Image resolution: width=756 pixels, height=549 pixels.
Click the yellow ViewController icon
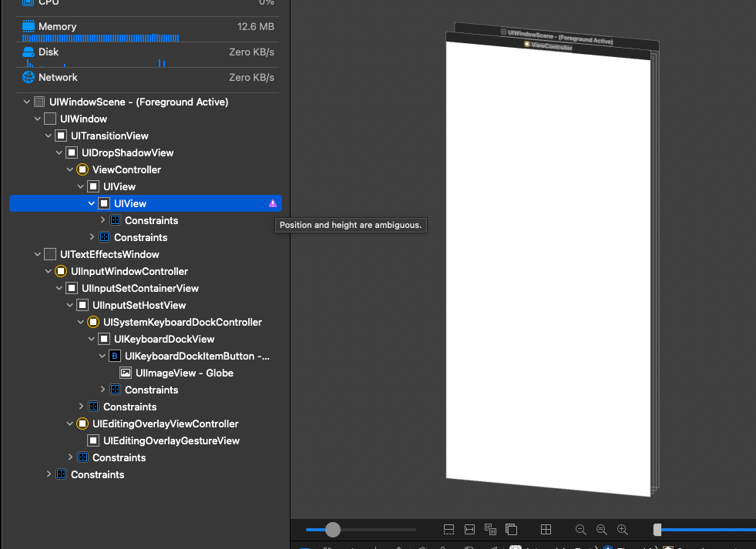click(x=82, y=169)
